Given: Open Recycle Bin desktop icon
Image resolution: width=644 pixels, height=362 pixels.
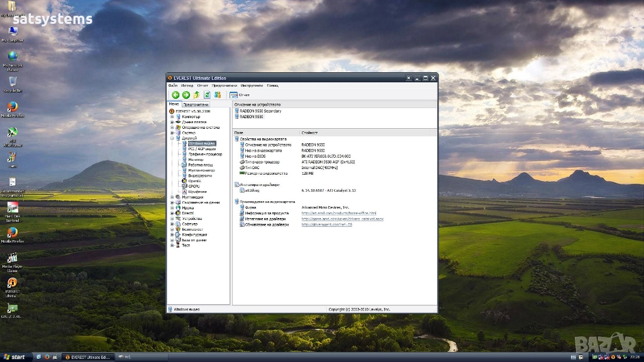Looking at the screenshot, I should pos(12,82).
